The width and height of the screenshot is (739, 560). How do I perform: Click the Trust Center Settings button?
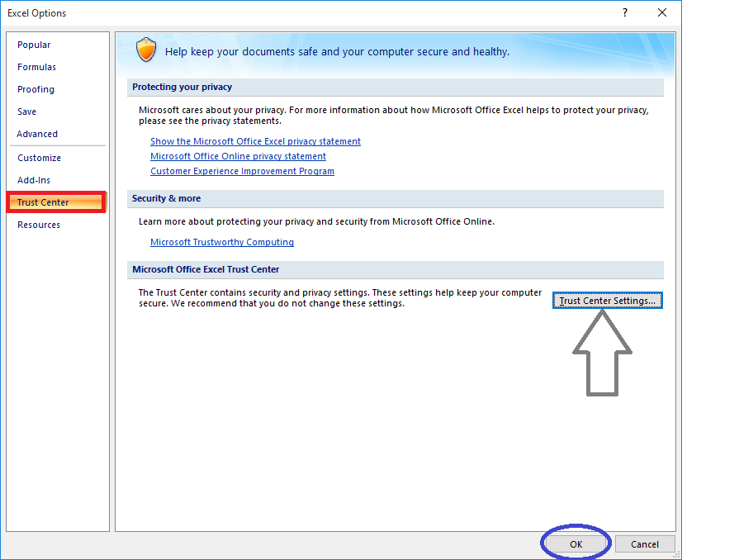[x=608, y=301]
